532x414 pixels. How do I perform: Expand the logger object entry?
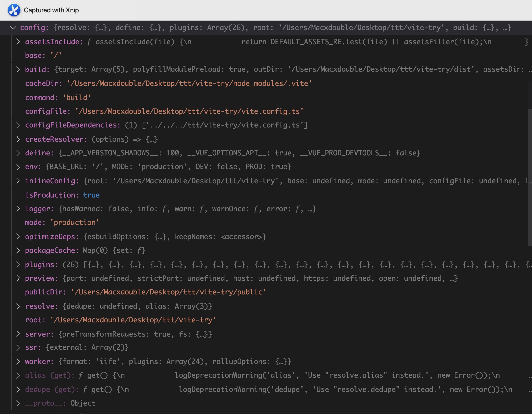pyautogui.click(x=18, y=209)
